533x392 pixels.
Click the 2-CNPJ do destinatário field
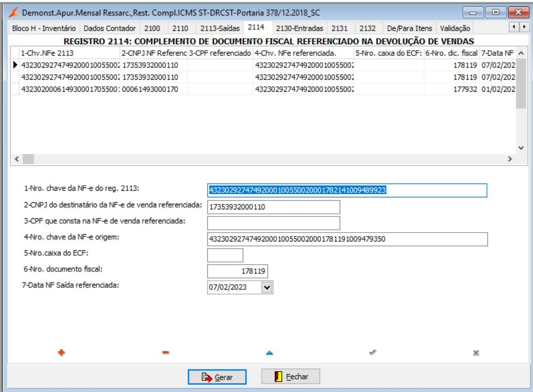coord(274,207)
